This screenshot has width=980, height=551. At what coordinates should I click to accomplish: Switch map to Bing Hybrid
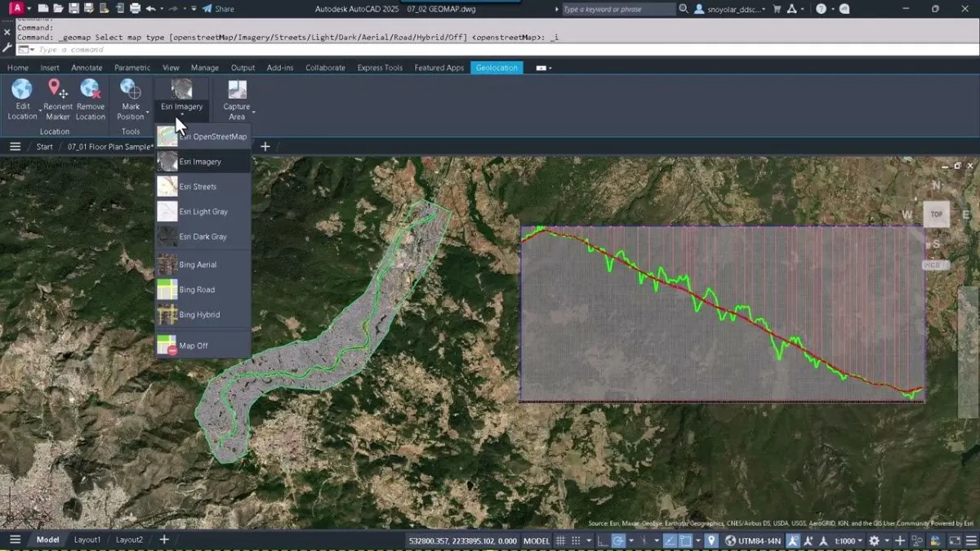[203, 314]
